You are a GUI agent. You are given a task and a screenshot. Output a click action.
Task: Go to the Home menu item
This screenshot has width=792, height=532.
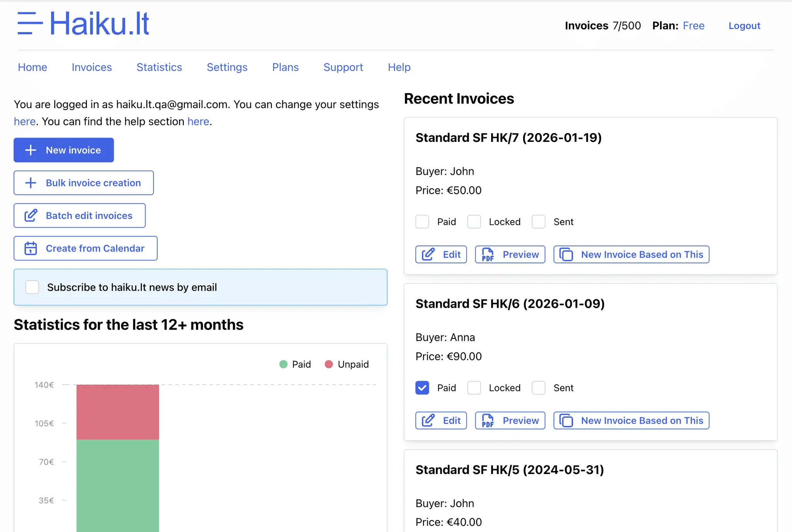32,67
